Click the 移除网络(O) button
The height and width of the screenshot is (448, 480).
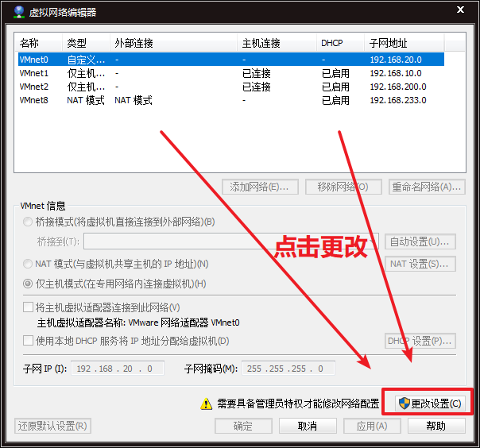click(343, 187)
